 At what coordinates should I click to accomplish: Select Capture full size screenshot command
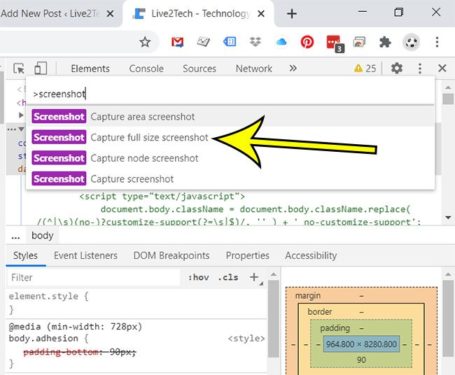point(230,137)
